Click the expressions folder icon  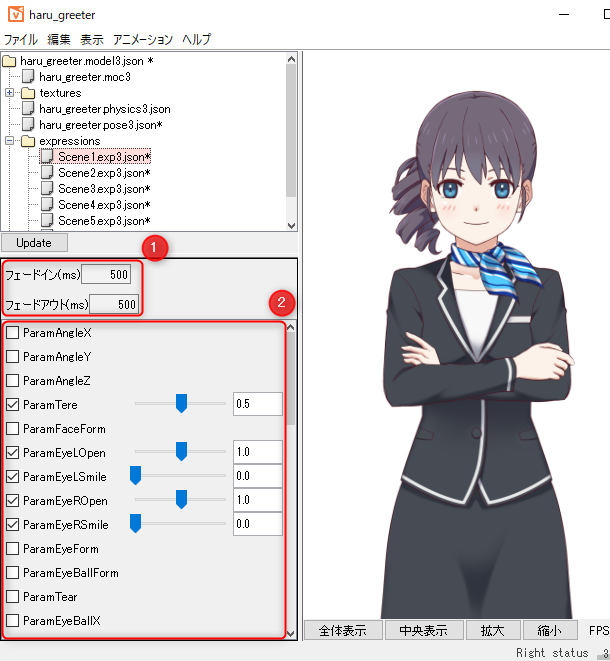tap(28, 141)
